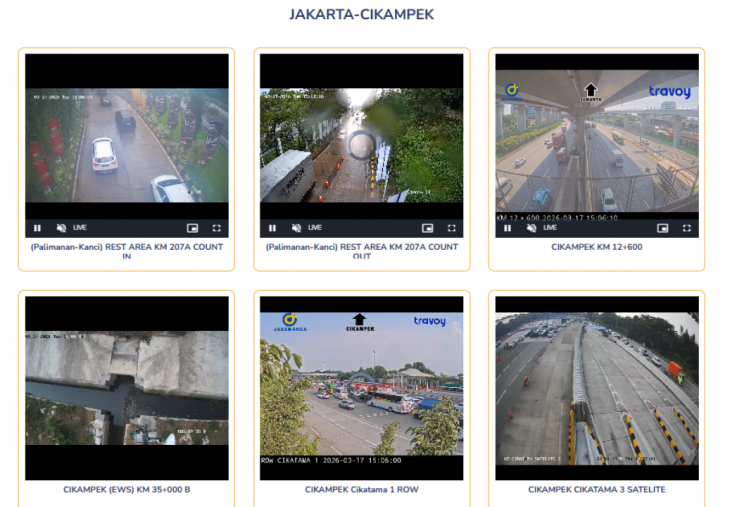Screen dimensions: 750x507
Task: Click the travoy logo on KM 12+600 feed
Action: [670, 91]
